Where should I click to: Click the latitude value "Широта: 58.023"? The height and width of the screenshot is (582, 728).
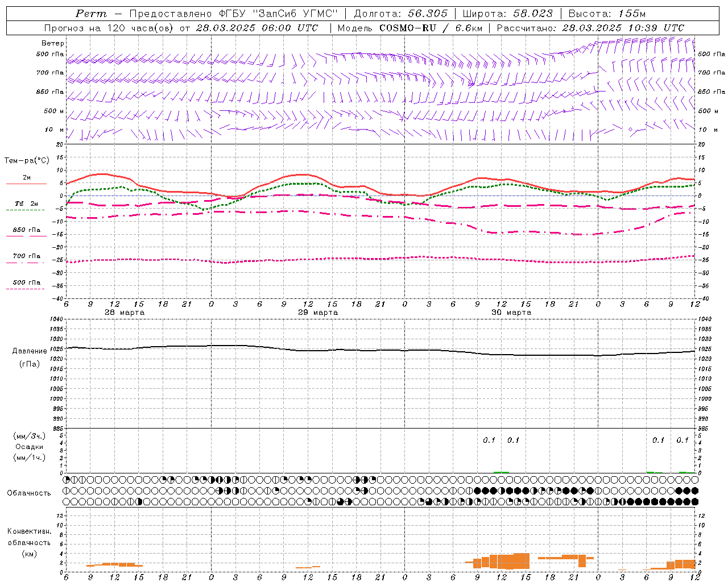(x=507, y=14)
